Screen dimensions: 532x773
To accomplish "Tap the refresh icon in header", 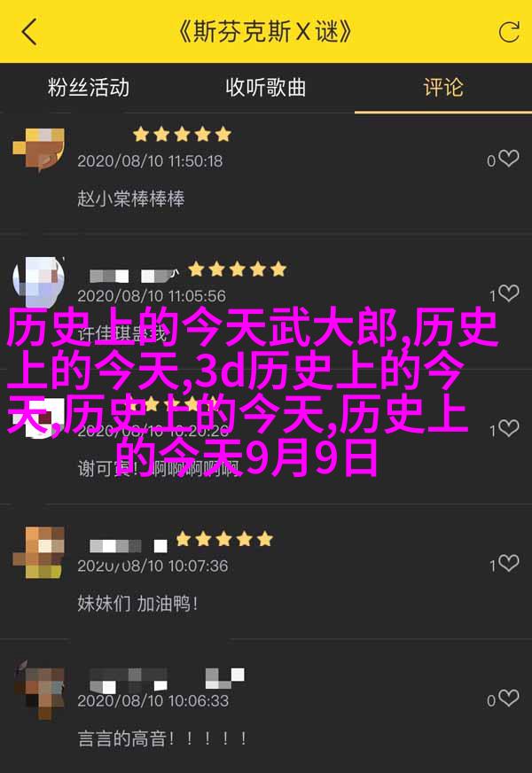I will 508,33.
